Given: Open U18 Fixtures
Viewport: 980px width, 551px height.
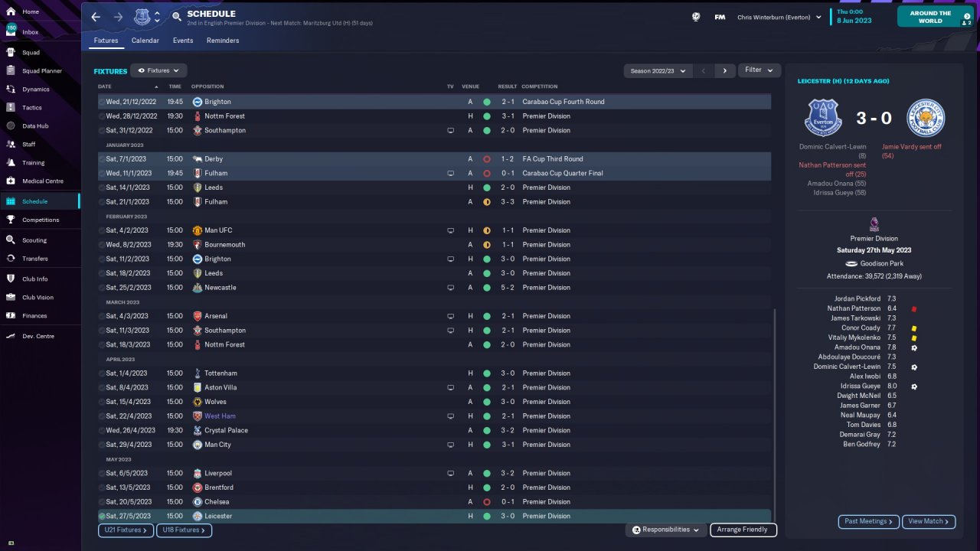Looking at the screenshot, I should pos(184,530).
